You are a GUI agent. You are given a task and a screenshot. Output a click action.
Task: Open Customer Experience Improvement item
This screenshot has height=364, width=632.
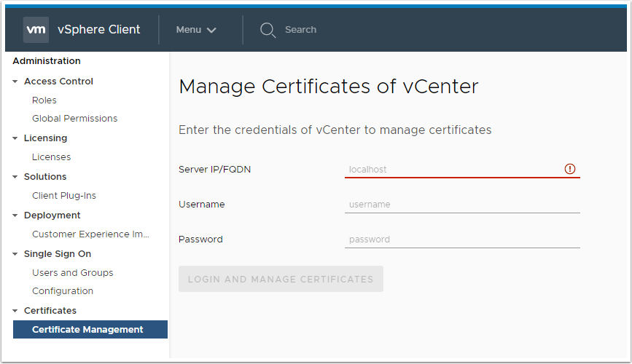point(90,234)
